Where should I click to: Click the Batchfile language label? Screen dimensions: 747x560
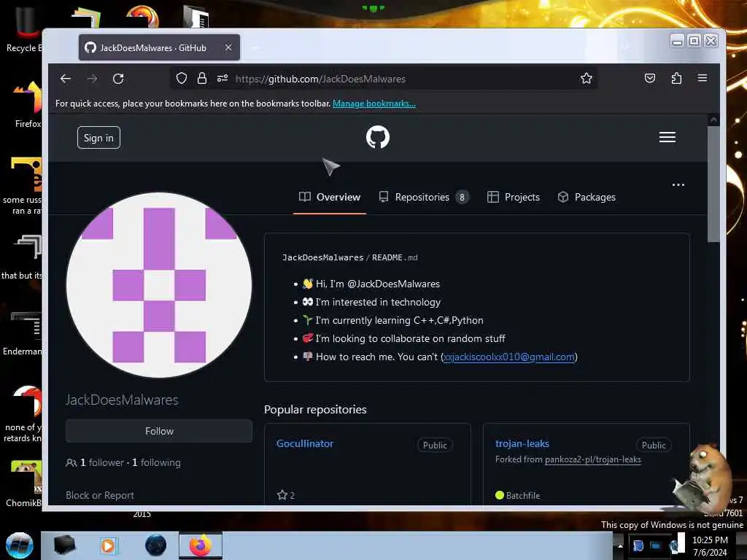(522, 495)
